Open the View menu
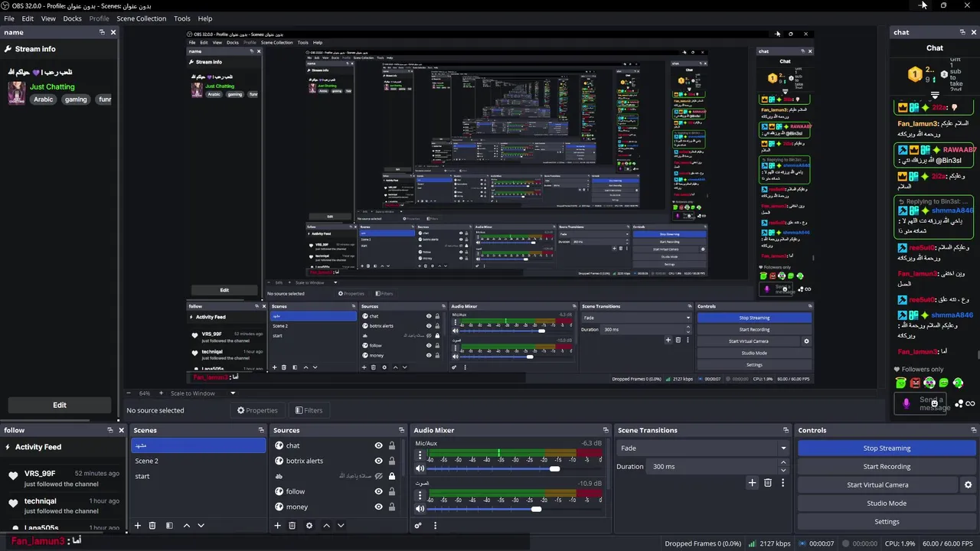 click(x=48, y=18)
